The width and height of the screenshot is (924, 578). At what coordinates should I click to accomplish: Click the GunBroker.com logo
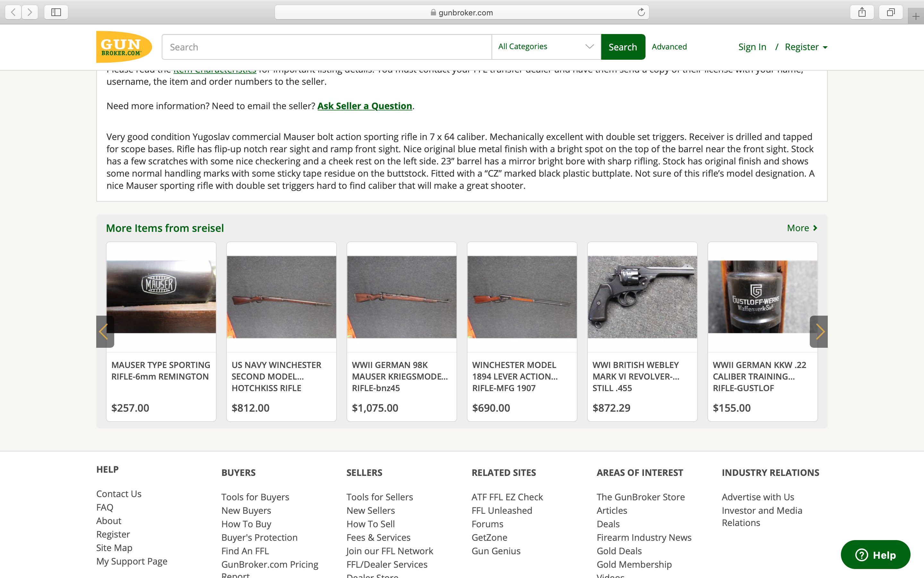(x=124, y=47)
